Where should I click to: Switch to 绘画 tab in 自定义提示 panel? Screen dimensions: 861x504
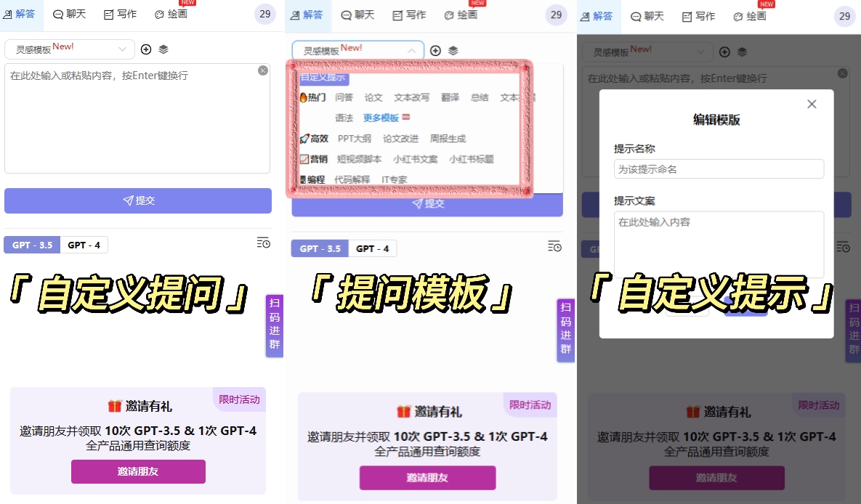click(750, 17)
